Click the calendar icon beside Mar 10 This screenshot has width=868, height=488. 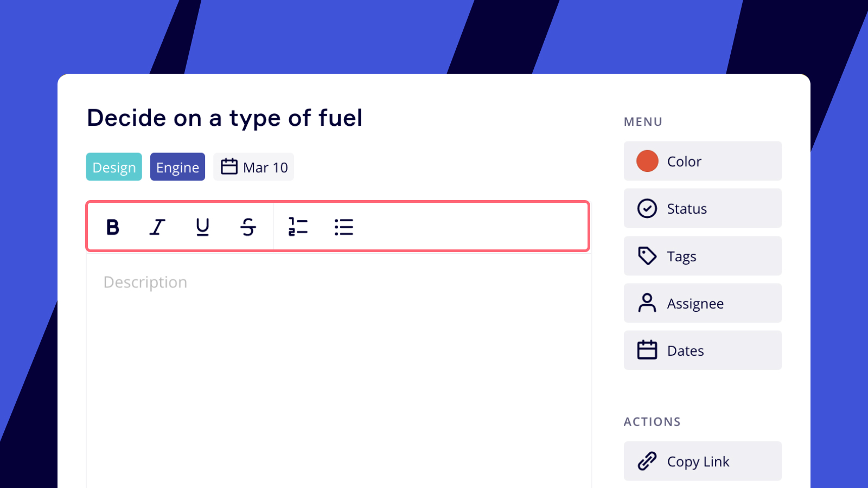pyautogui.click(x=229, y=167)
